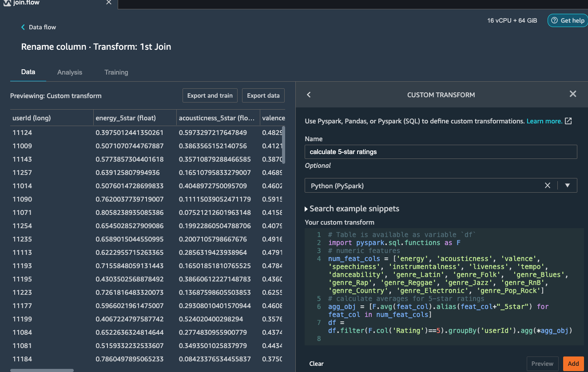Click the energy_5star (float) column header
The height and width of the screenshot is (372, 588).
click(135, 118)
